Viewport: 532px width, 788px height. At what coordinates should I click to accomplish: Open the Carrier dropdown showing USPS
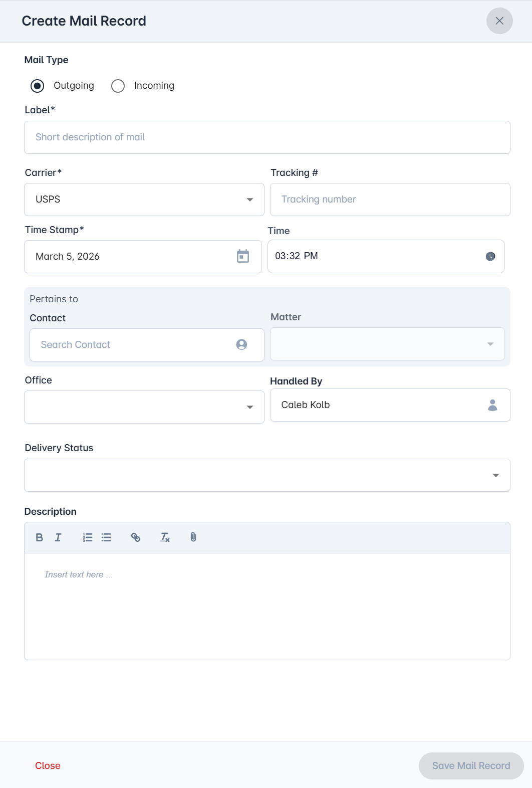(x=144, y=200)
